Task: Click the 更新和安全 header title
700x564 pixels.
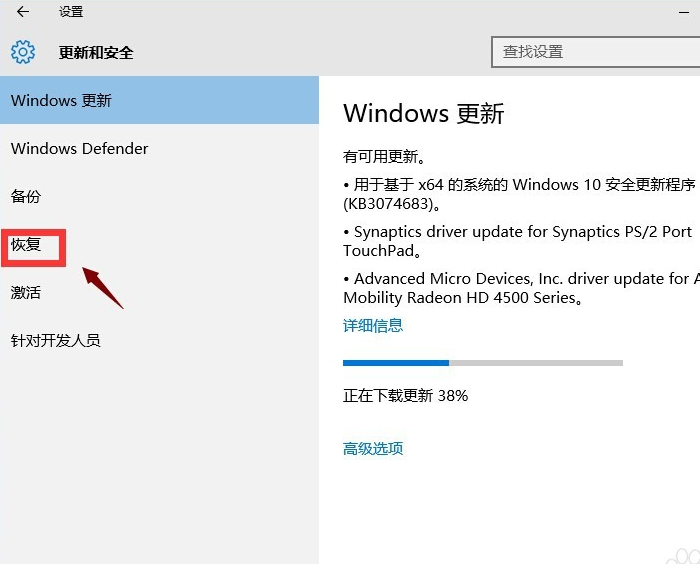Action: 96,52
